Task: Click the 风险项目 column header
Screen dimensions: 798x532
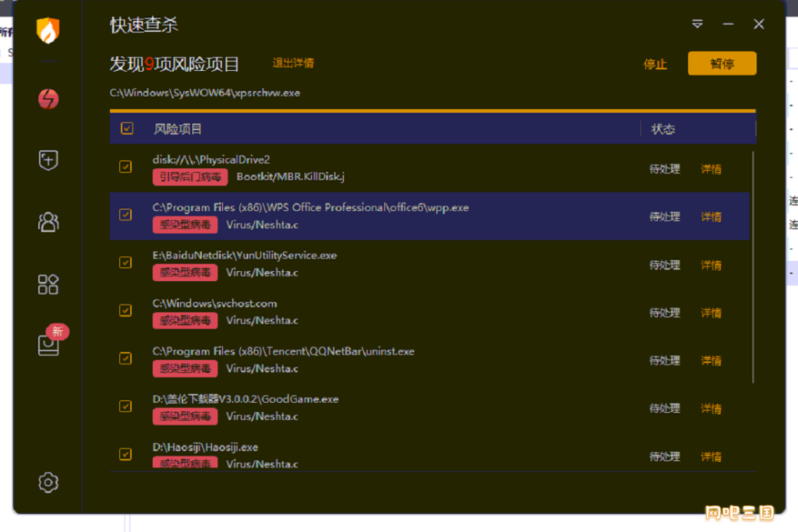Action: (178, 129)
